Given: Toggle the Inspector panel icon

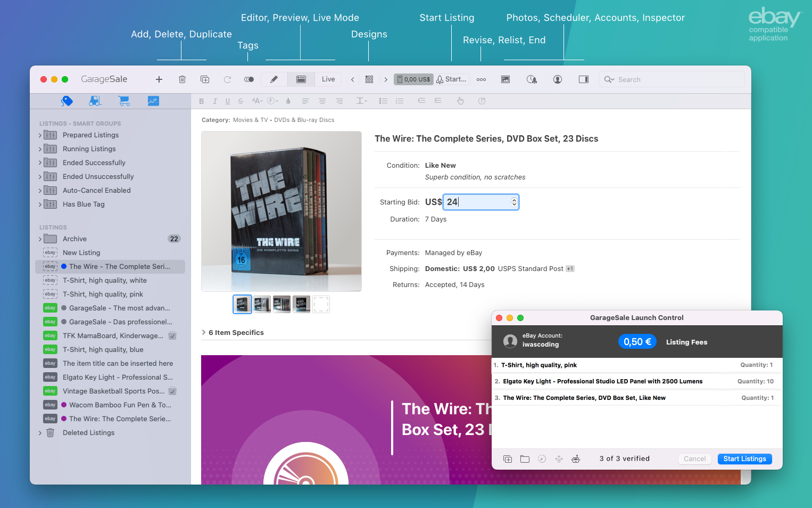Looking at the screenshot, I should (x=583, y=79).
